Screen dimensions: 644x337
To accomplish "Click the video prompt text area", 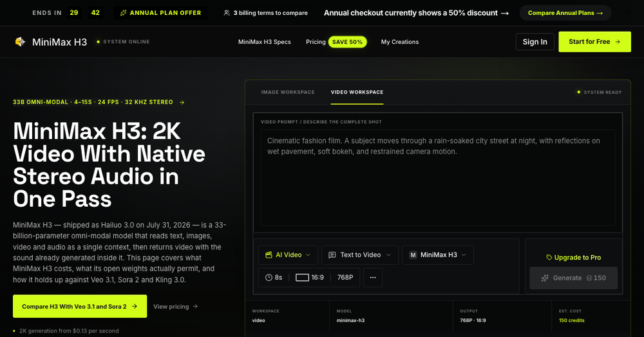I will pyautogui.click(x=438, y=178).
